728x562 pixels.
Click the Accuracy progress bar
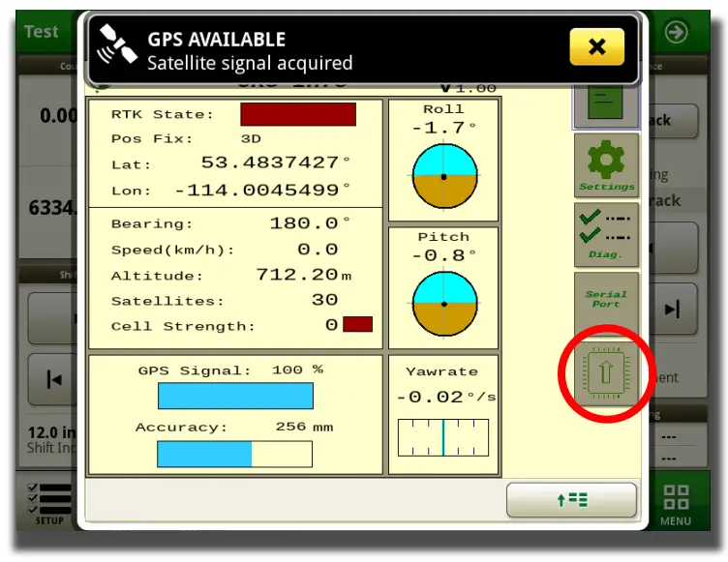tap(235, 454)
